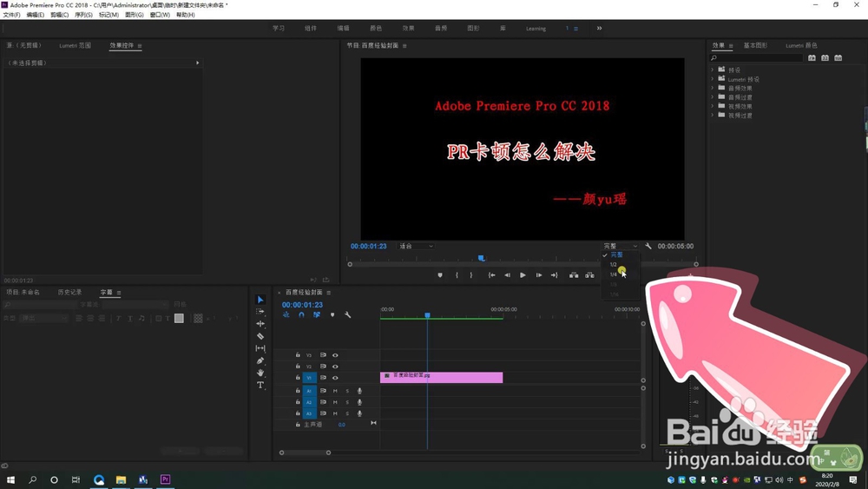Image resolution: width=868 pixels, height=489 pixels.
Task: Switch to the 基本图形 tab
Action: click(x=756, y=45)
